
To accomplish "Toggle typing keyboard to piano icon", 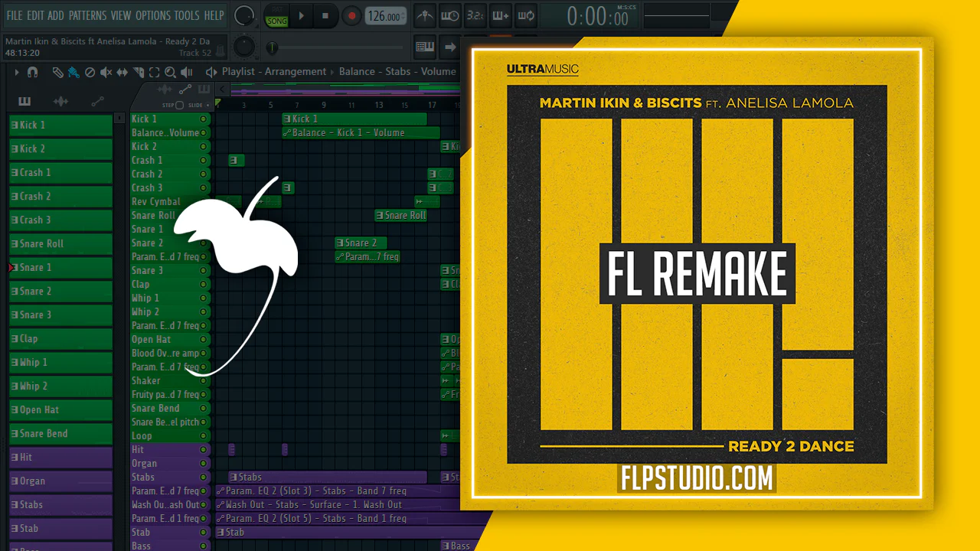I will pos(425,47).
